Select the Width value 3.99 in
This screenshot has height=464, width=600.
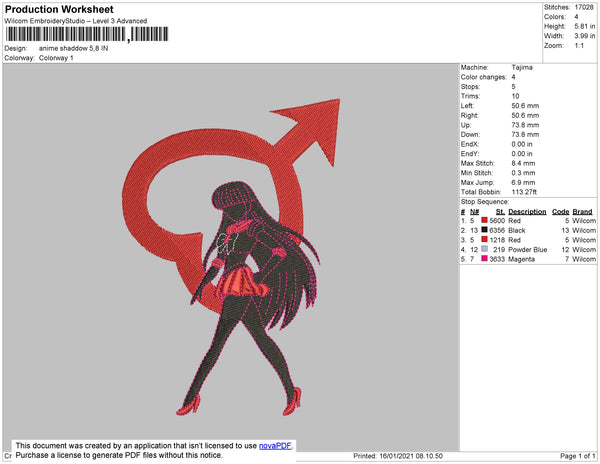(585, 36)
